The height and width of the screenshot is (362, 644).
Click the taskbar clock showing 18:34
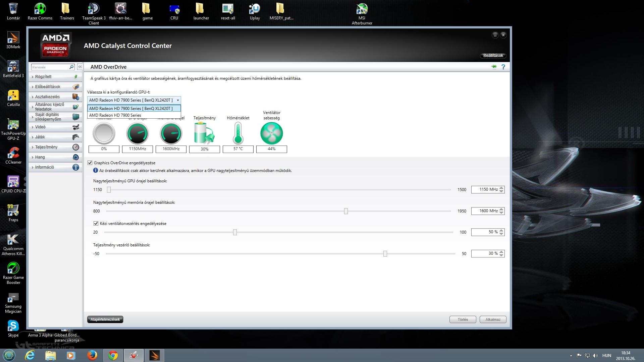click(626, 356)
